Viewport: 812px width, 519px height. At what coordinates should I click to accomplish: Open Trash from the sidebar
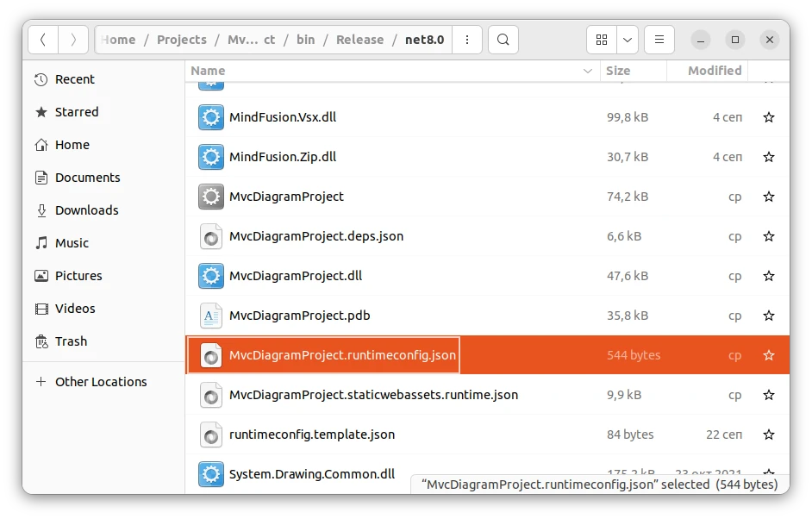click(x=70, y=341)
